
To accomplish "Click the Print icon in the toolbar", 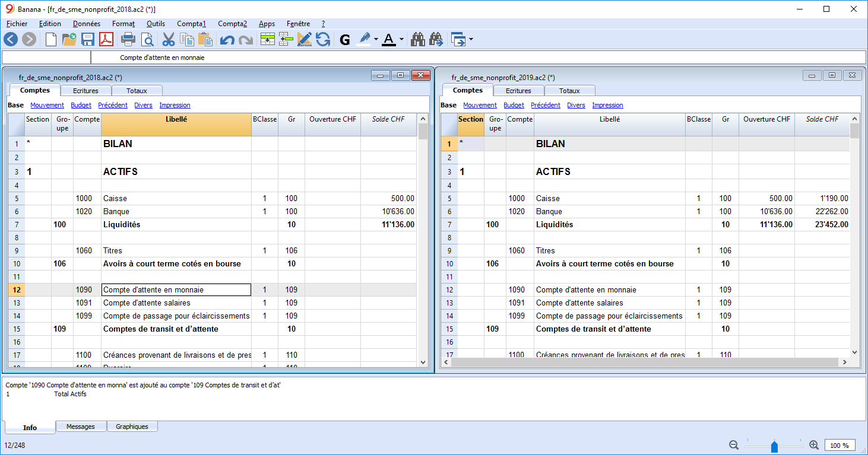I will click(128, 40).
